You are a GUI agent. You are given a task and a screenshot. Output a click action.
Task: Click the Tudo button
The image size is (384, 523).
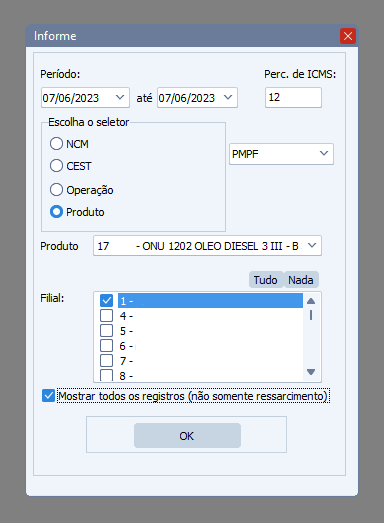coord(266,280)
